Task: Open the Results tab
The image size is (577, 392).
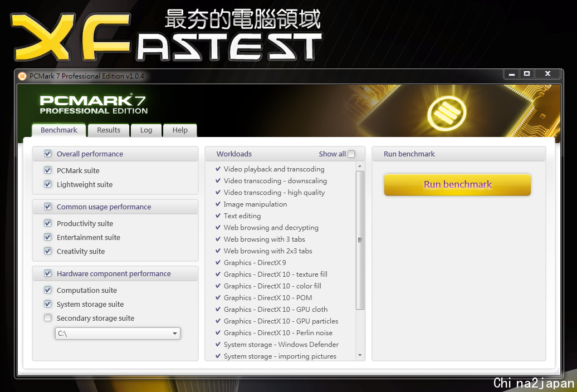Action: click(109, 130)
